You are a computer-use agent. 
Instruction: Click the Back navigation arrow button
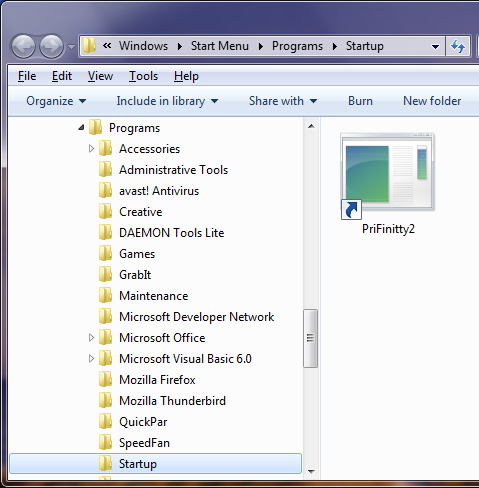[x=23, y=46]
